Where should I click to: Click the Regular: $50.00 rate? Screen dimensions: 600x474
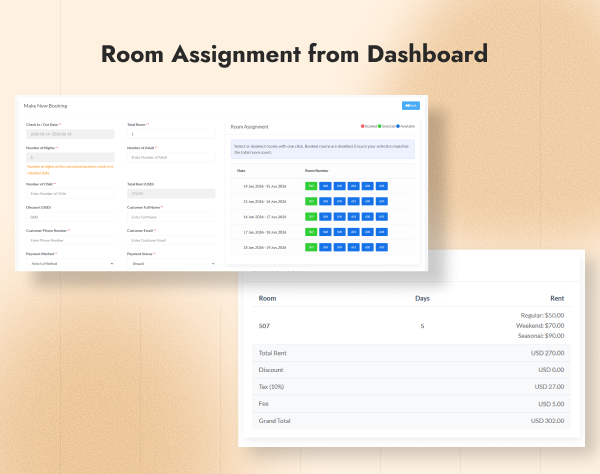point(542,316)
